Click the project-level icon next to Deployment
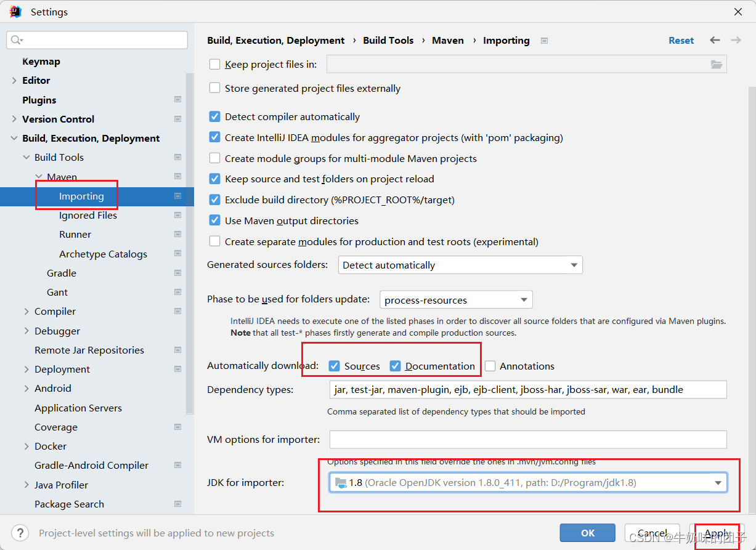The height and width of the screenshot is (550, 756). [177, 369]
